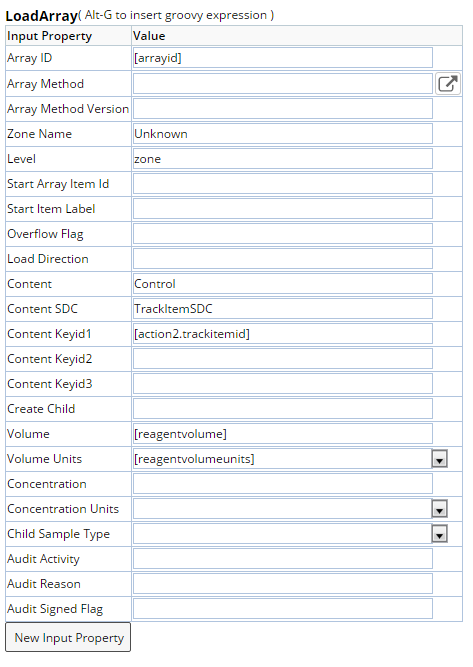Open the Concentration Units dropdown arrow
Viewport: 473px width, 667px height.
point(439,509)
